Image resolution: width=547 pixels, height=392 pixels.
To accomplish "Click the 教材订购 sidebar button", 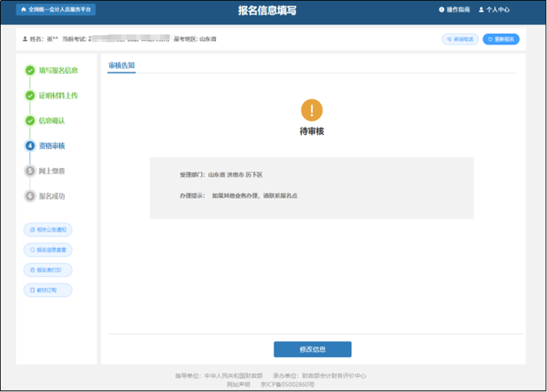I will (x=48, y=290).
